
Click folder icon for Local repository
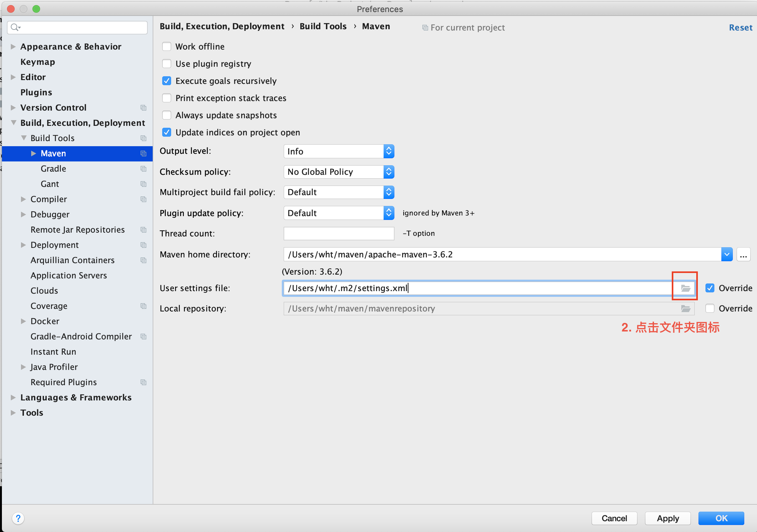point(685,309)
